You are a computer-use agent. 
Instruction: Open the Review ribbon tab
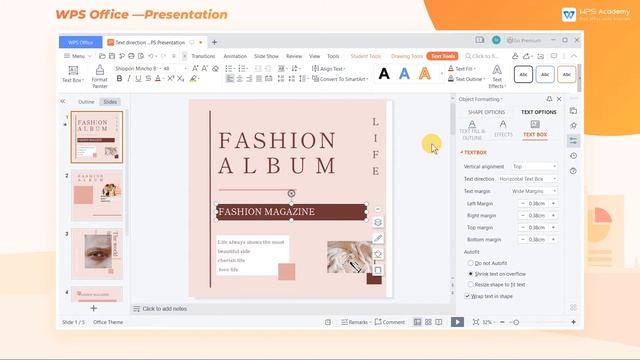(294, 56)
